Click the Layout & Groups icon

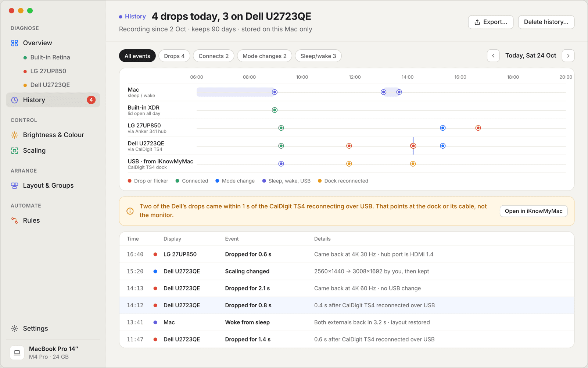[x=14, y=186]
